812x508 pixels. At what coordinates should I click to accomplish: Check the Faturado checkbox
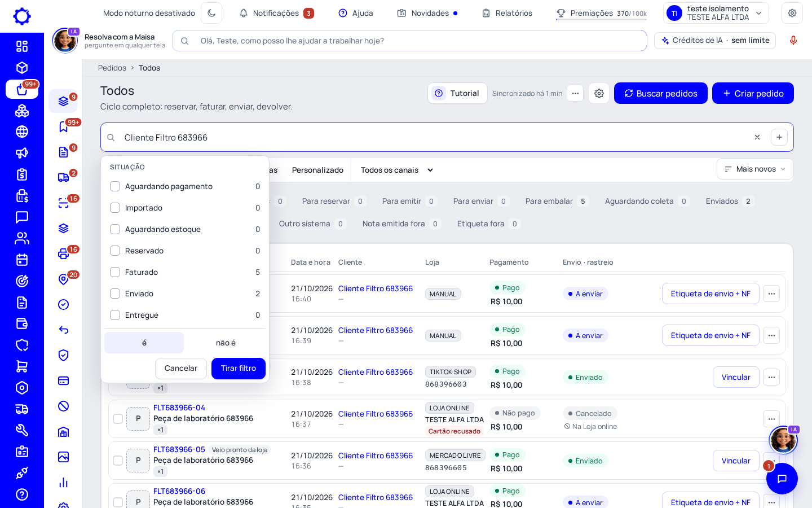click(115, 272)
